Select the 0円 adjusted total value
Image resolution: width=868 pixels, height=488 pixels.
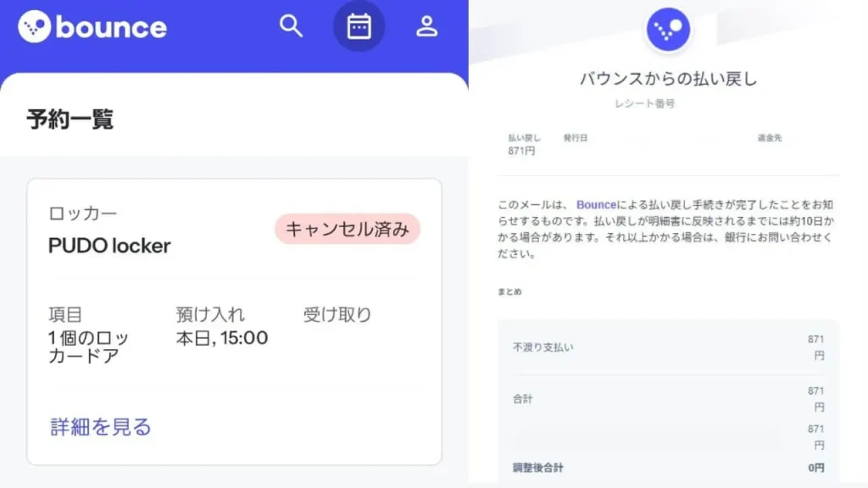[816, 468]
